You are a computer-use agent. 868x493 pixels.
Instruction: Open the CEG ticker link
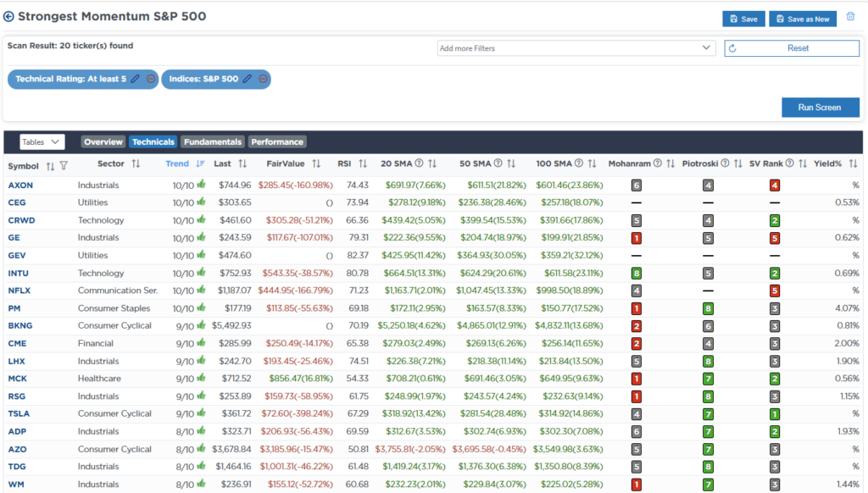[17, 202]
